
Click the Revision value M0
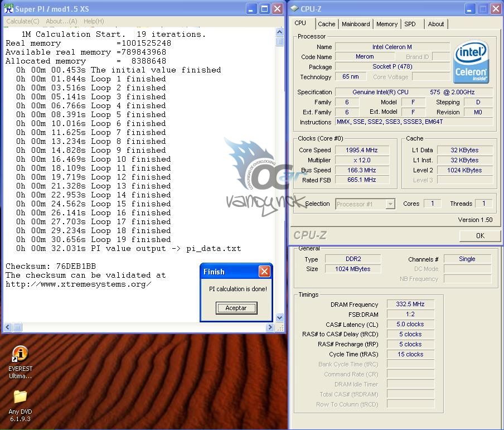tap(478, 112)
